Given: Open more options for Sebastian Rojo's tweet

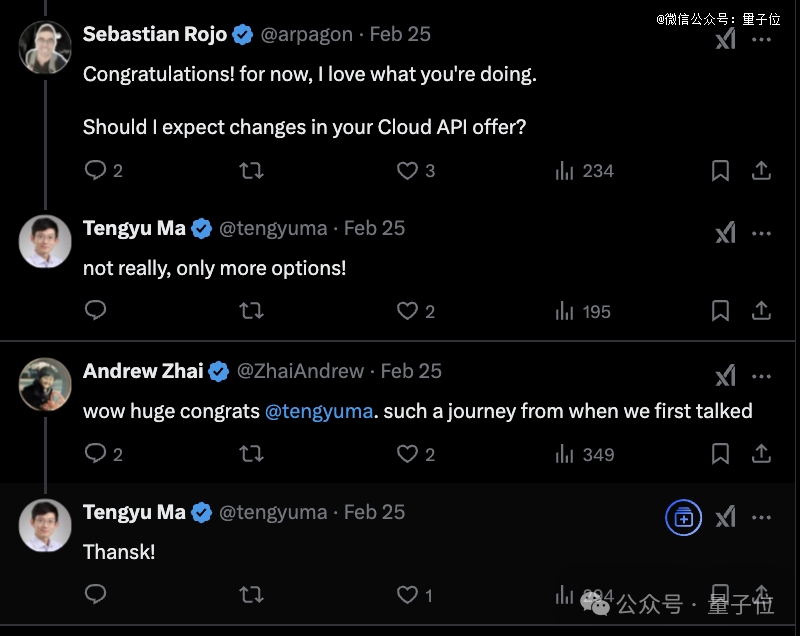Looking at the screenshot, I should pos(762,40).
